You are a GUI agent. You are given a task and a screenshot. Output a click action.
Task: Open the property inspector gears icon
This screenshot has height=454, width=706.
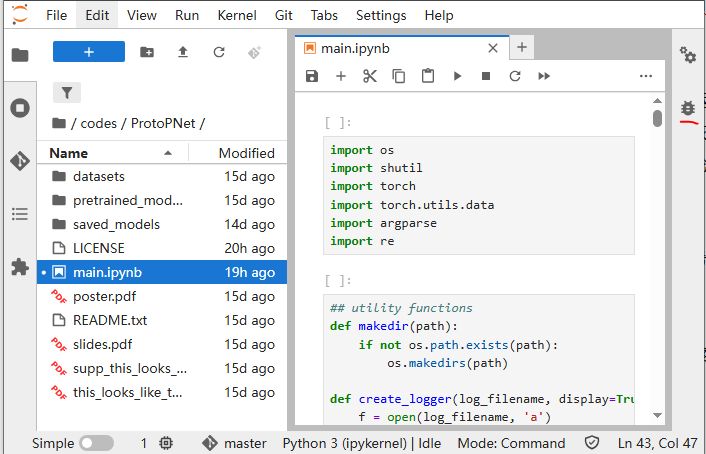tap(688, 55)
